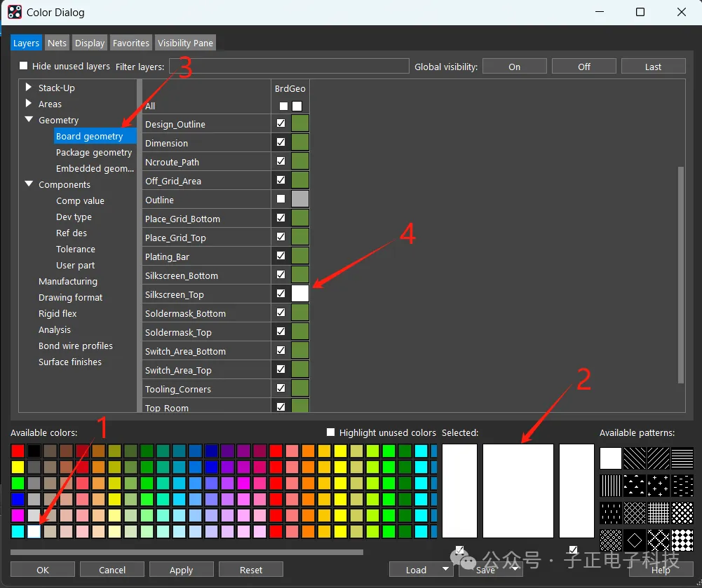Click the Ncroute_Path layer name

coord(172,162)
